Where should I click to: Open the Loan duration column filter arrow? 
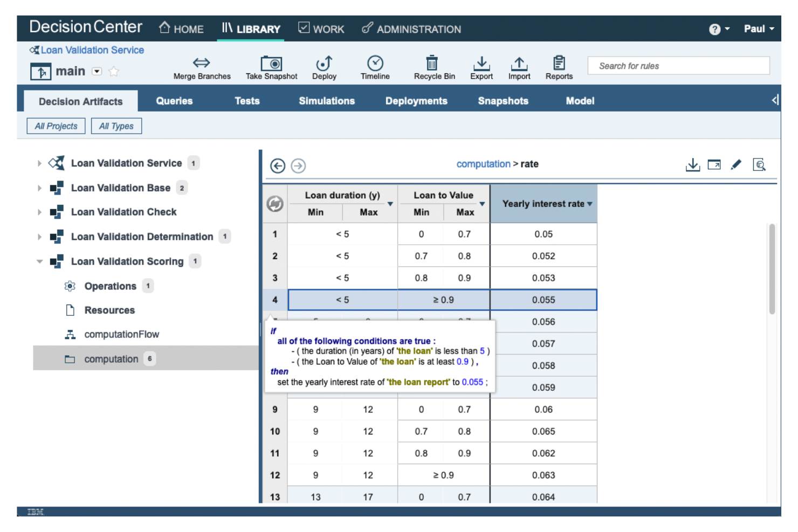(390, 204)
